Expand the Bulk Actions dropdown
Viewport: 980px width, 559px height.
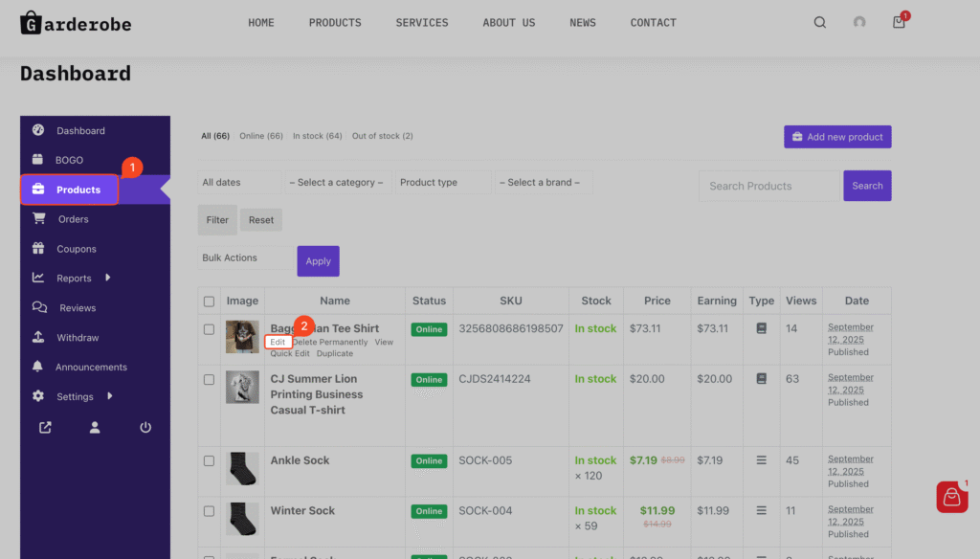click(x=246, y=258)
